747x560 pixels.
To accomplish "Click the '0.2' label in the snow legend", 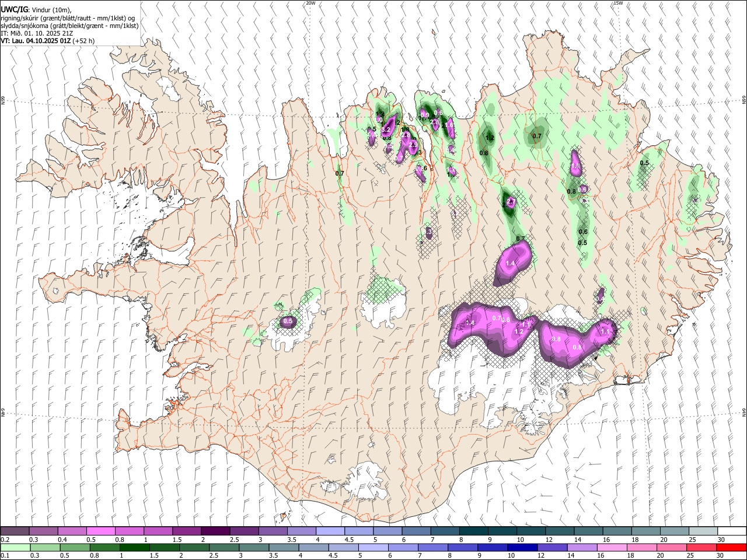I will (x=5, y=540).
